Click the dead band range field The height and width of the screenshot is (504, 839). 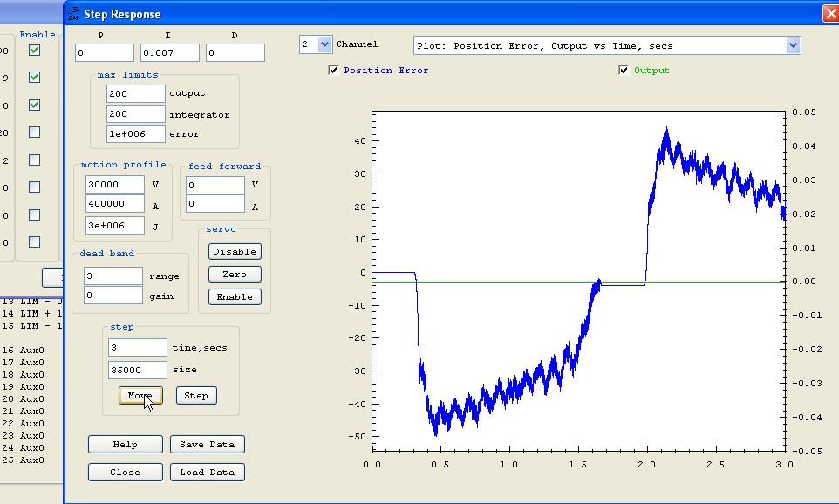click(x=113, y=276)
